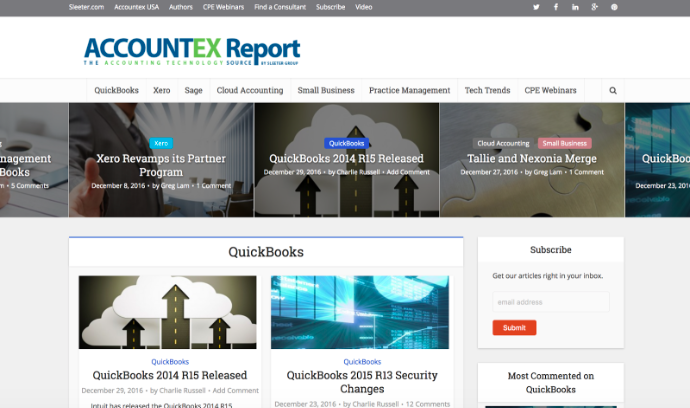
Task: Click 12 Comments under R13 Security article
Action: (x=428, y=404)
